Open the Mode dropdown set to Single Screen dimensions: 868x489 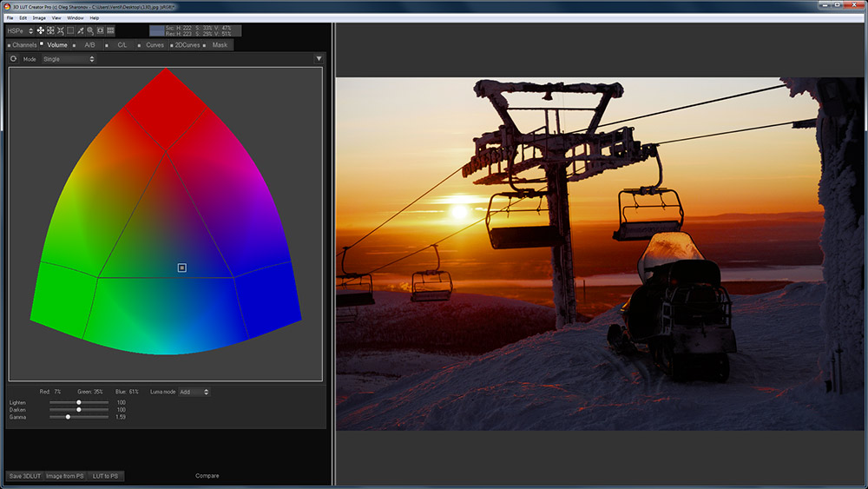pyautogui.click(x=69, y=59)
